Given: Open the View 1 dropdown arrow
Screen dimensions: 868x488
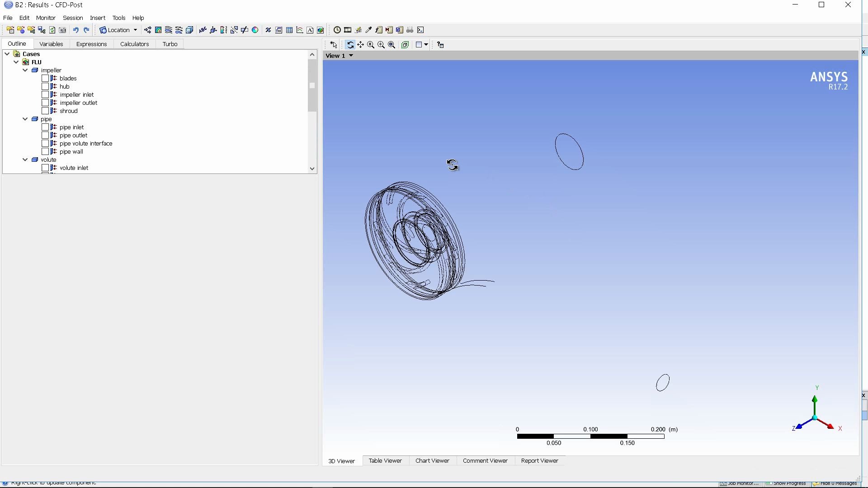Looking at the screenshot, I should pyautogui.click(x=351, y=56).
